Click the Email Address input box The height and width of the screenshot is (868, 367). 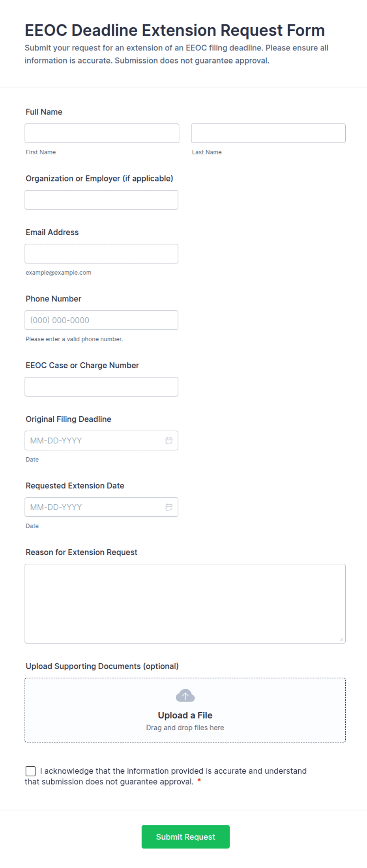point(101,254)
